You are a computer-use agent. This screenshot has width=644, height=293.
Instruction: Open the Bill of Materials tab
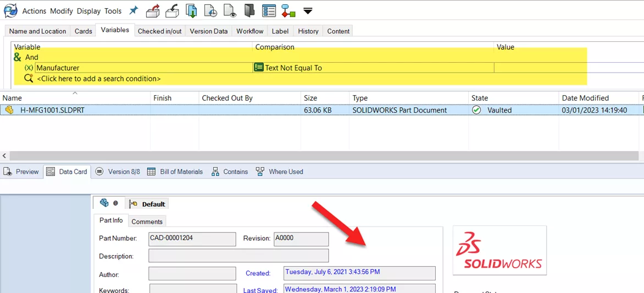181,172
